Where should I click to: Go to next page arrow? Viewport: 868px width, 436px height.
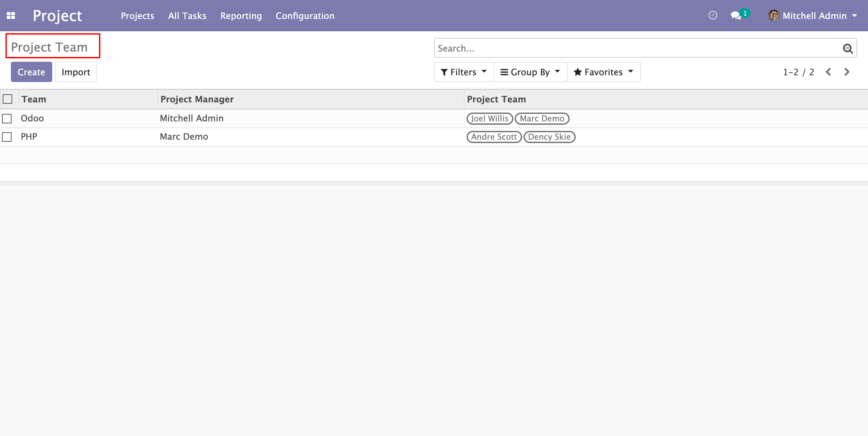click(847, 72)
